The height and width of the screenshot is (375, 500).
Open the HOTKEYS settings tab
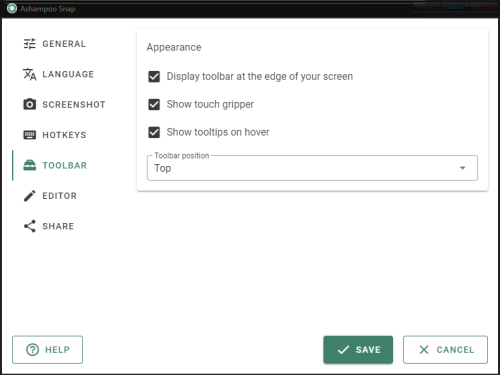64,135
